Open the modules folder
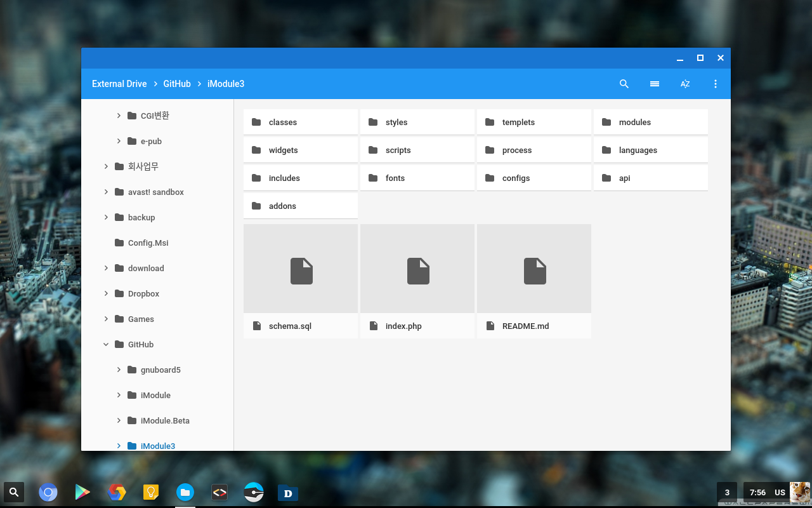The image size is (812, 508). 650,122
